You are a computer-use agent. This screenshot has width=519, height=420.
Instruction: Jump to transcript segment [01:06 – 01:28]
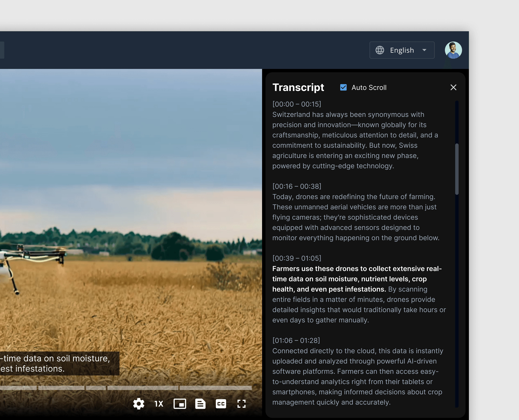coord(296,340)
